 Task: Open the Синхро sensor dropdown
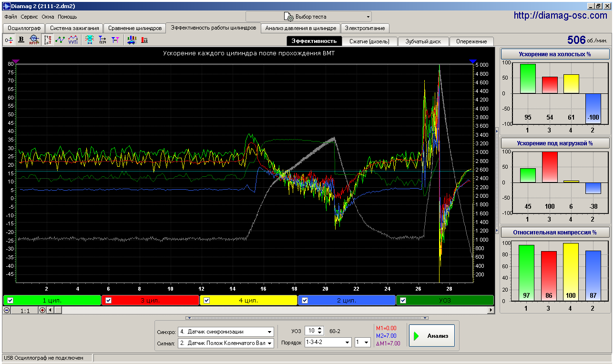226,332
